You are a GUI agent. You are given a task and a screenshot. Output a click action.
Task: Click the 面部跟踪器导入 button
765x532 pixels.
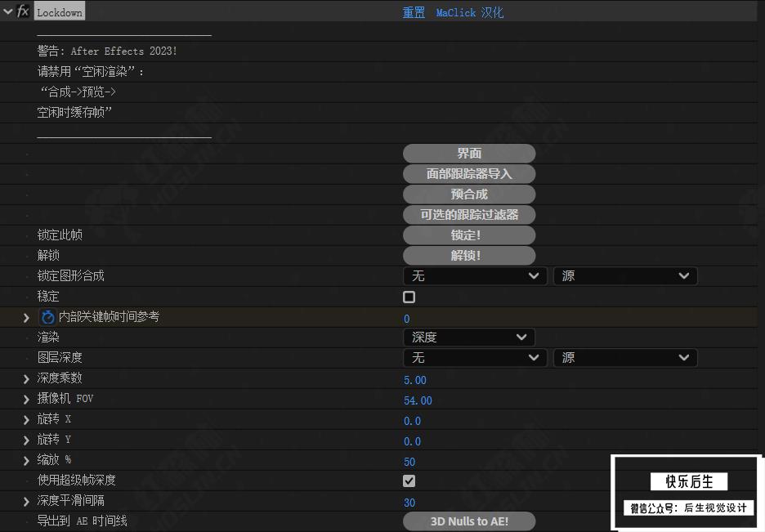pyautogui.click(x=469, y=173)
